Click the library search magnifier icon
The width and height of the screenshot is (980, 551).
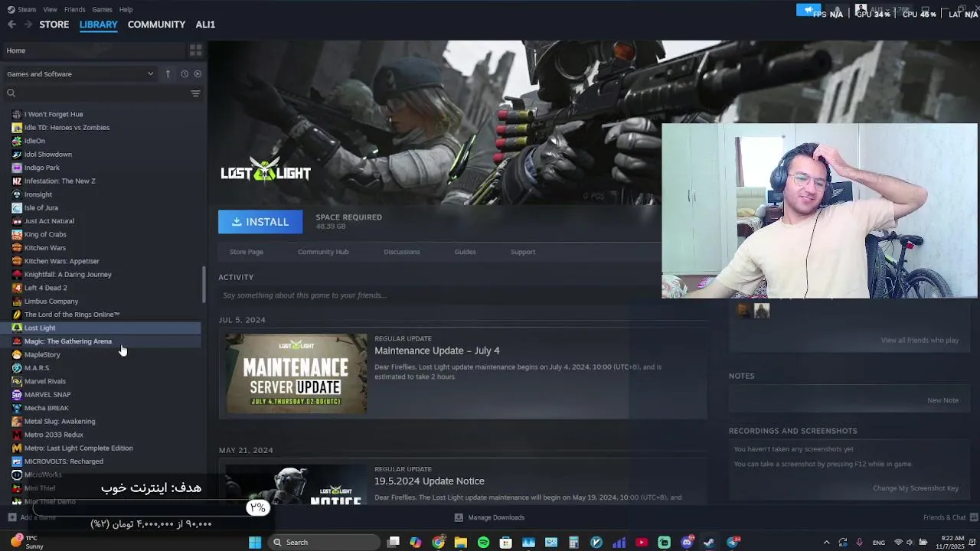tap(11, 93)
